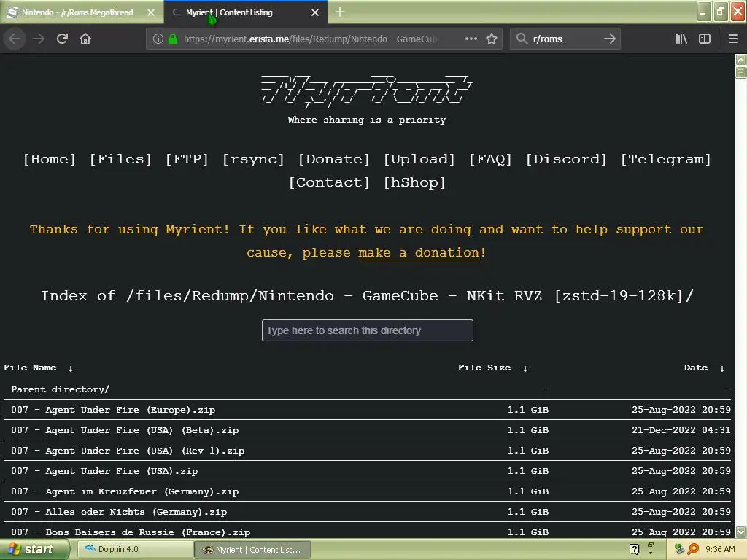Open the [Telegram] navigation link
This screenshot has width=747, height=560.
coord(665,159)
